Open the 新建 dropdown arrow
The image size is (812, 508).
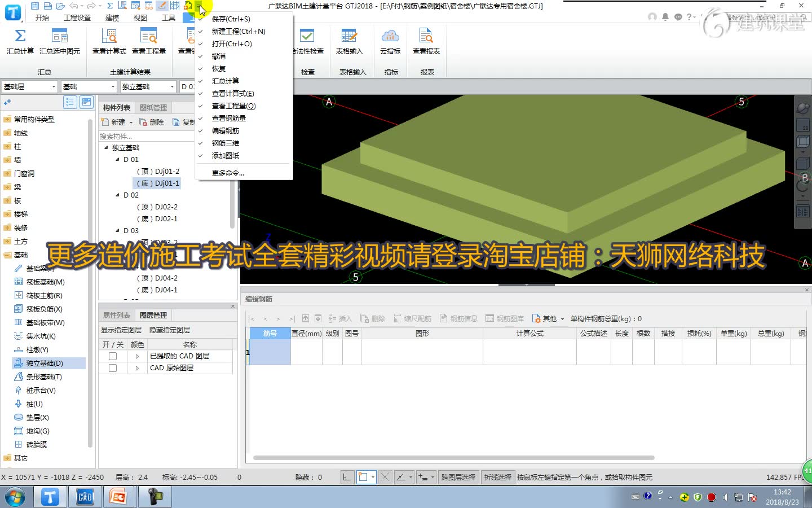[x=131, y=122]
